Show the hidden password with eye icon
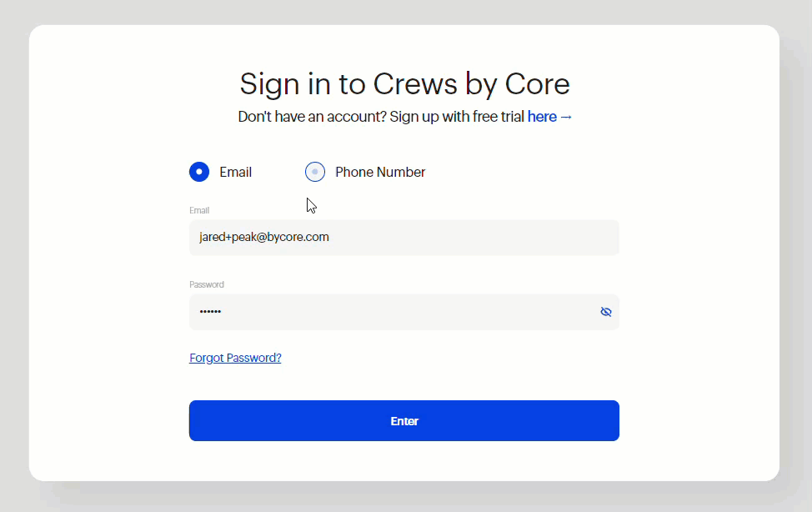812x512 pixels. (x=605, y=311)
